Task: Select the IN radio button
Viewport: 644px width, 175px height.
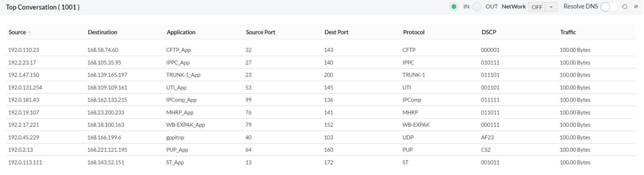Action: click(454, 7)
